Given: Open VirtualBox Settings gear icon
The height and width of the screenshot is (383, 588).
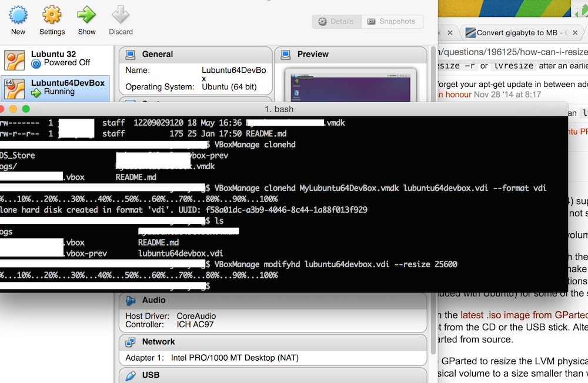Looking at the screenshot, I should click(52, 15).
